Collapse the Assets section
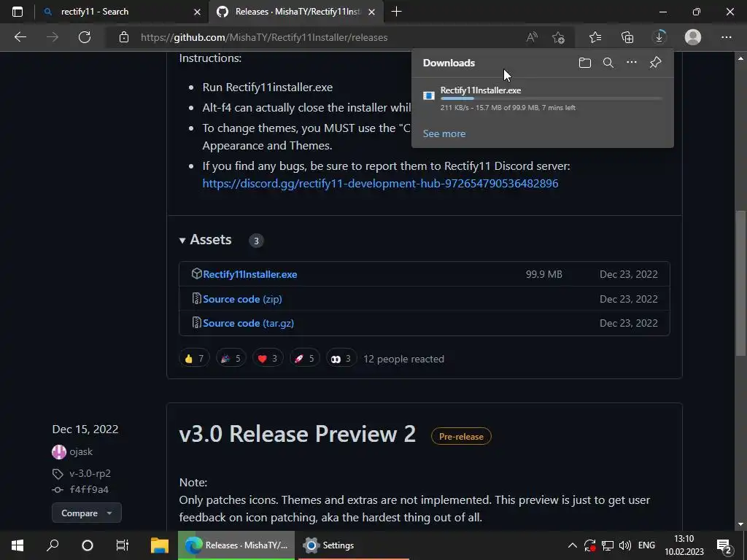Viewport: 747px width, 560px height. point(206,239)
